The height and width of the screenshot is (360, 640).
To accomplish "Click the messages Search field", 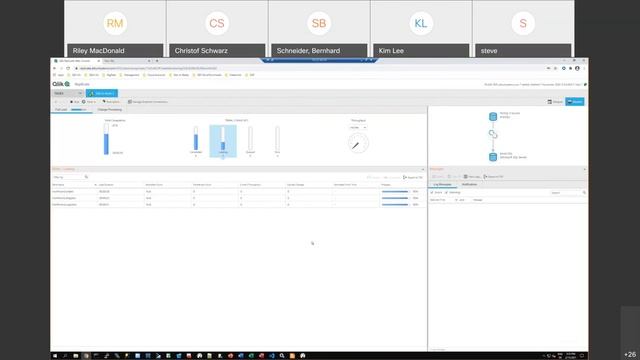I will coord(566,193).
